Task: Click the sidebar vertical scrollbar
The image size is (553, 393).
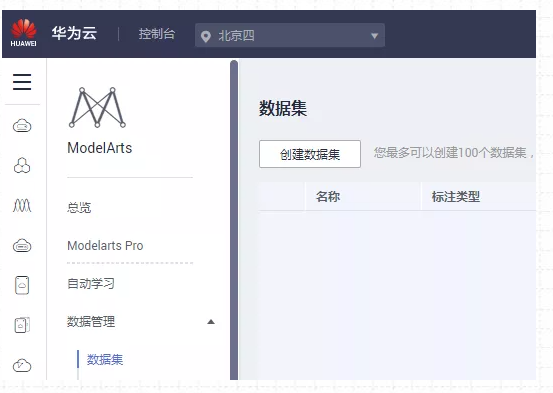Action: [x=234, y=220]
